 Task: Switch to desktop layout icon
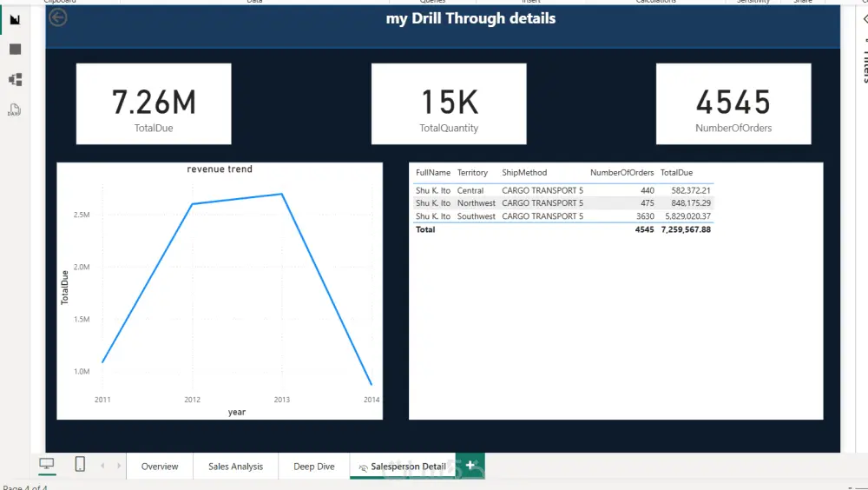click(47, 463)
